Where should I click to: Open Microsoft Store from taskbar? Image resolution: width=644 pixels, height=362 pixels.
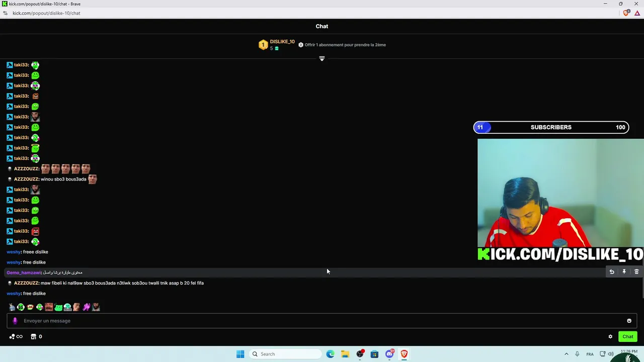tap(374, 354)
